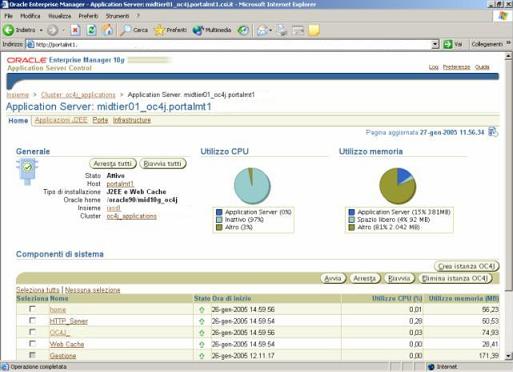The width and height of the screenshot is (513, 372).
Task: Click Crea istanza OC4J button
Action: point(467,266)
